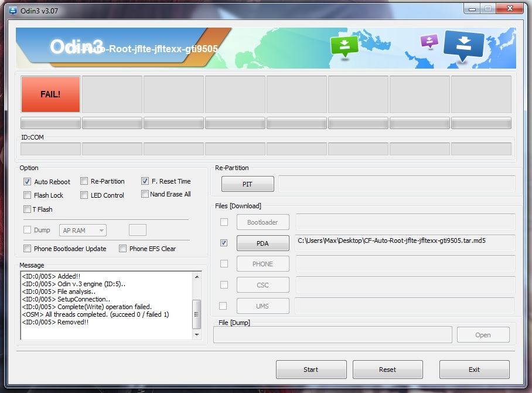
Task: Uncheck the PDA file checkbox
Action: 224,243
